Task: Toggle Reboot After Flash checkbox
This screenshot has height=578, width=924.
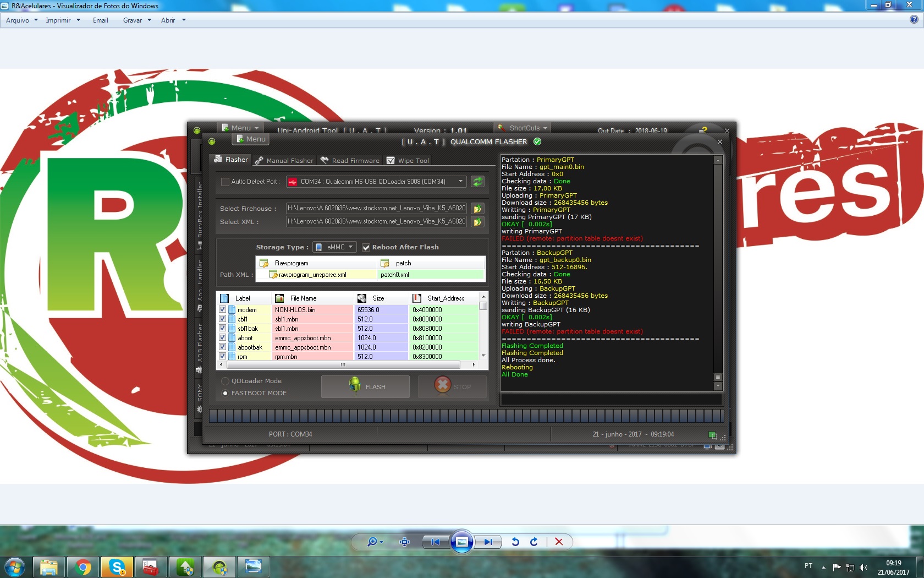Action: [x=366, y=247]
